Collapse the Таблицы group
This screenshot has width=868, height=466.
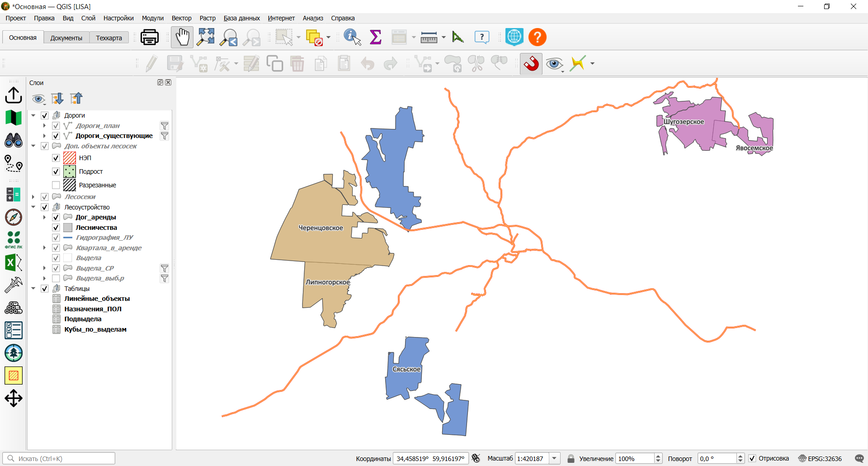pyautogui.click(x=33, y=289)
